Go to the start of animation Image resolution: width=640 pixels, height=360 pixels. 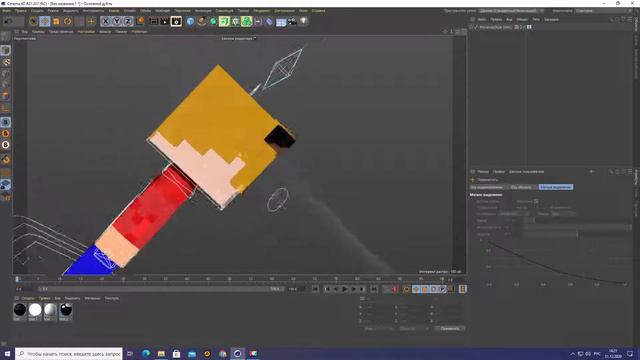point(316,289)
